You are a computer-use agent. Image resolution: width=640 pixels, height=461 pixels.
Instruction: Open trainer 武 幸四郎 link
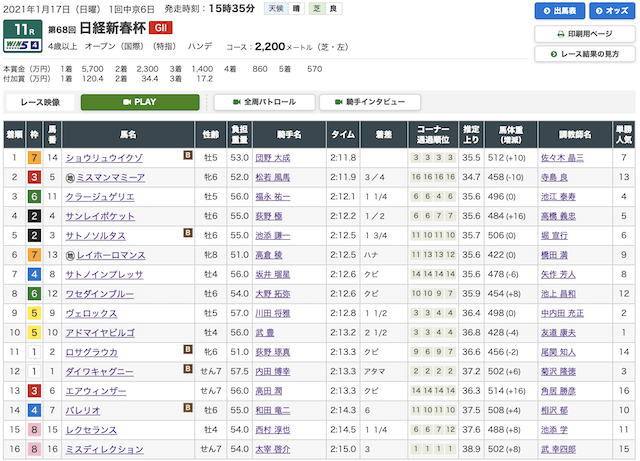558,449
